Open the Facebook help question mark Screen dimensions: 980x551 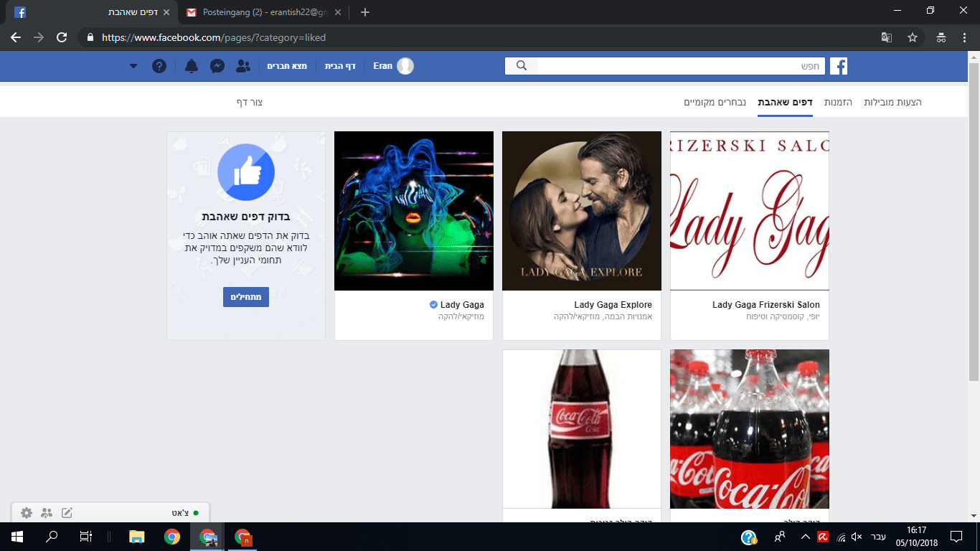(x=159, y=66)
